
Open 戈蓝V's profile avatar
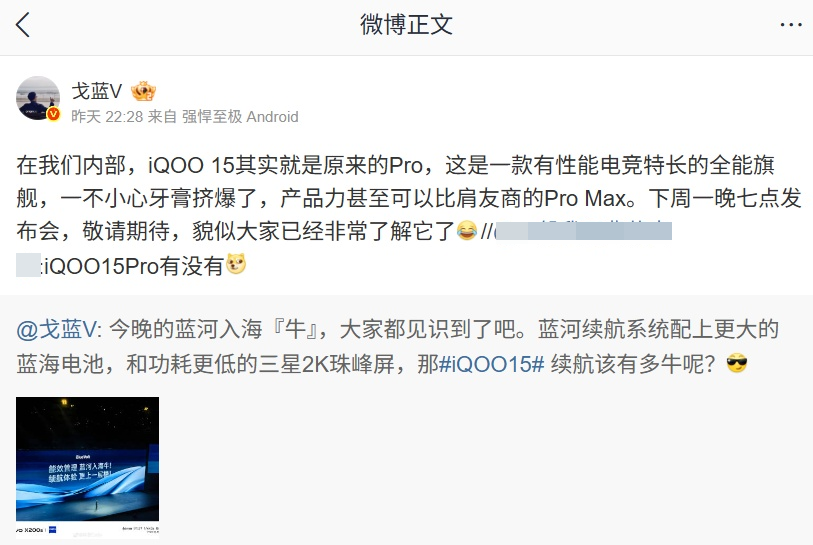(38, 99)
